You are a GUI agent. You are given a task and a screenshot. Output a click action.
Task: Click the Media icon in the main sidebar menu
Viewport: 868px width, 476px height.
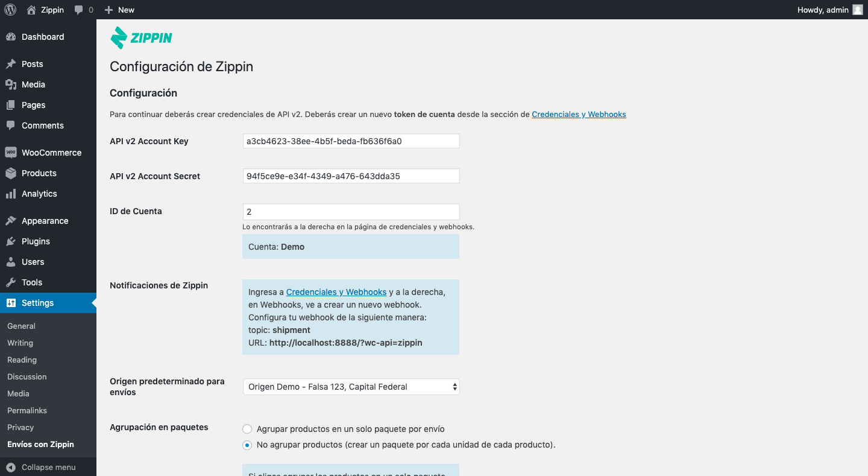11,84
